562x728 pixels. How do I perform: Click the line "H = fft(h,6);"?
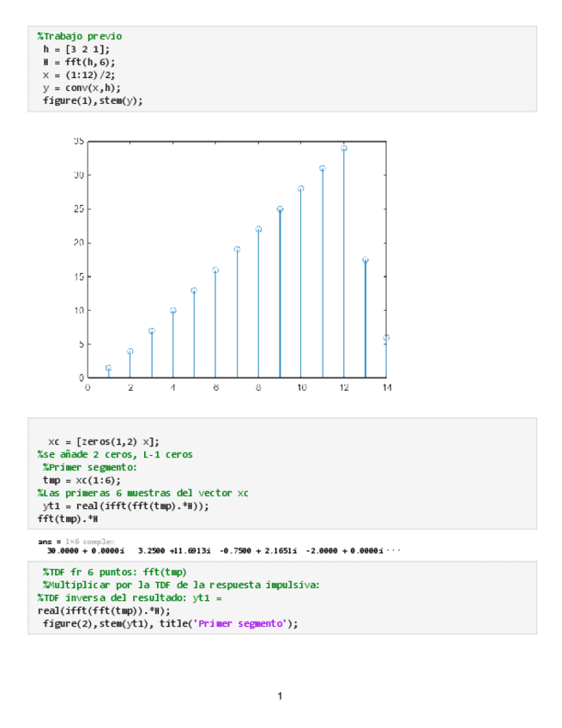tap(78, 62)
